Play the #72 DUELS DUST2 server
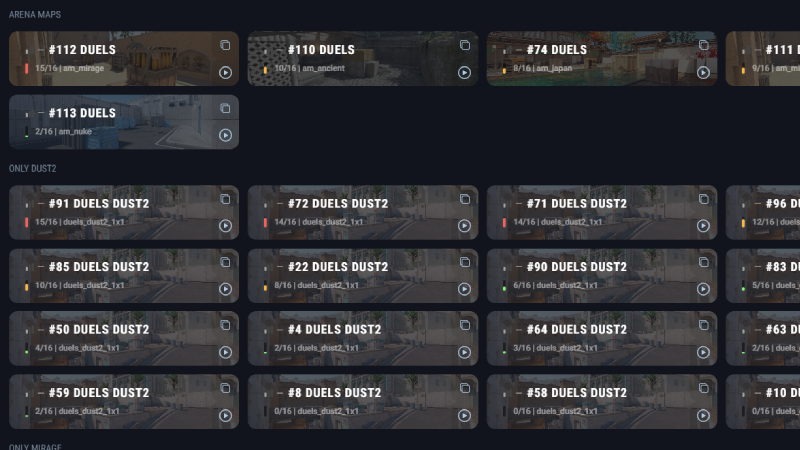 pyautogui.click(x=464, y=226)
